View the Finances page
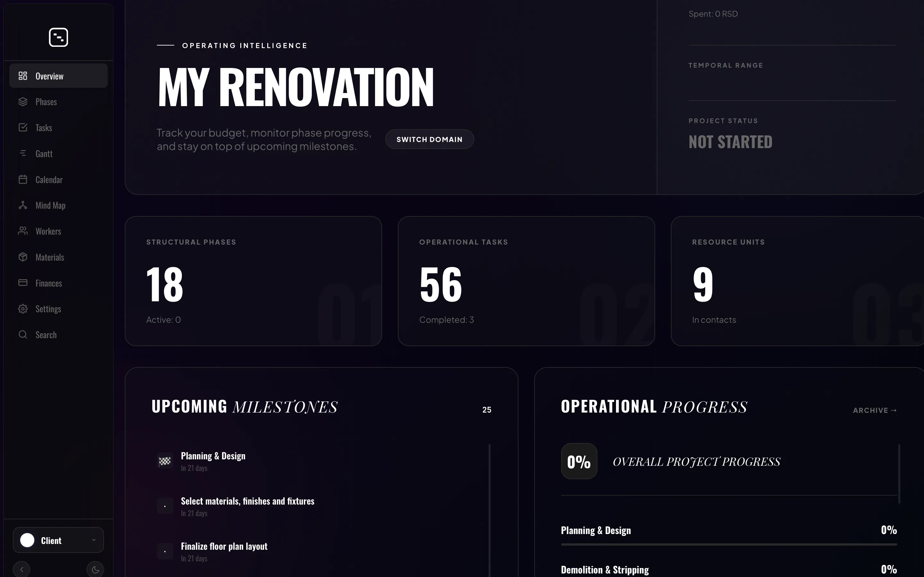 tap(48, 283)
